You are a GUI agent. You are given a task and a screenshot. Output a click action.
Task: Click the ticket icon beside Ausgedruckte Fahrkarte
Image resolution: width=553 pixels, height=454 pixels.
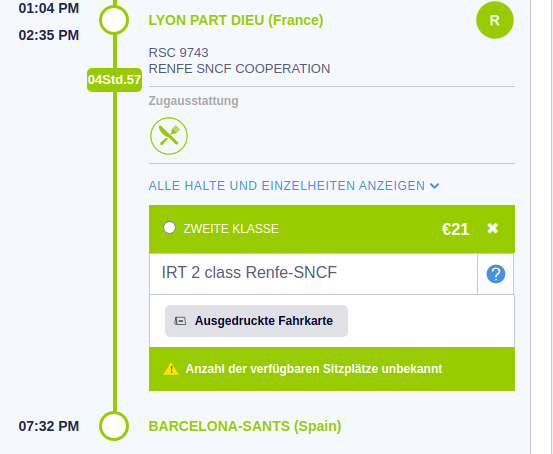coord(180,321)
